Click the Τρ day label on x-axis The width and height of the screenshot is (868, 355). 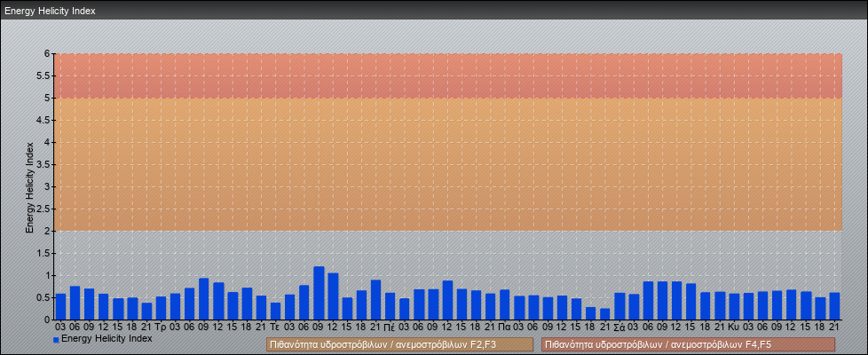pos(161,327)
